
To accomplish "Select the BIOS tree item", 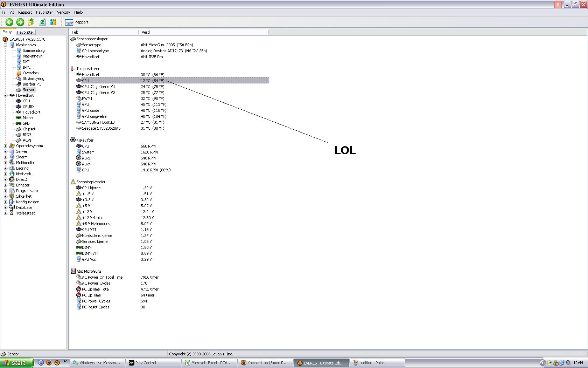I will coord(27,135).
